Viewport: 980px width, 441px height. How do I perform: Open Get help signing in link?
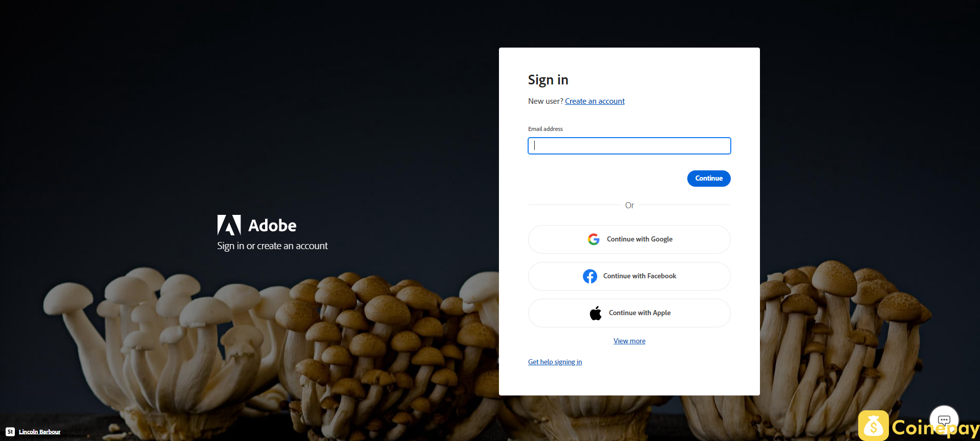point(555,362)
